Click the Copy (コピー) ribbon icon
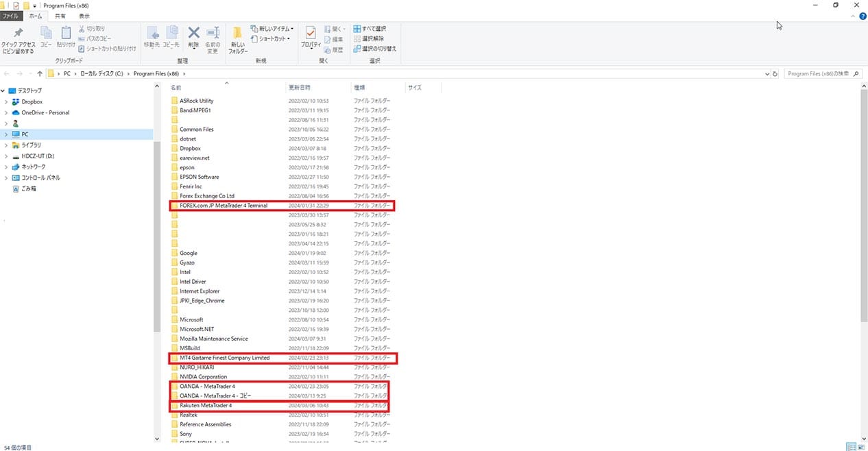 (x=46, y=33)
